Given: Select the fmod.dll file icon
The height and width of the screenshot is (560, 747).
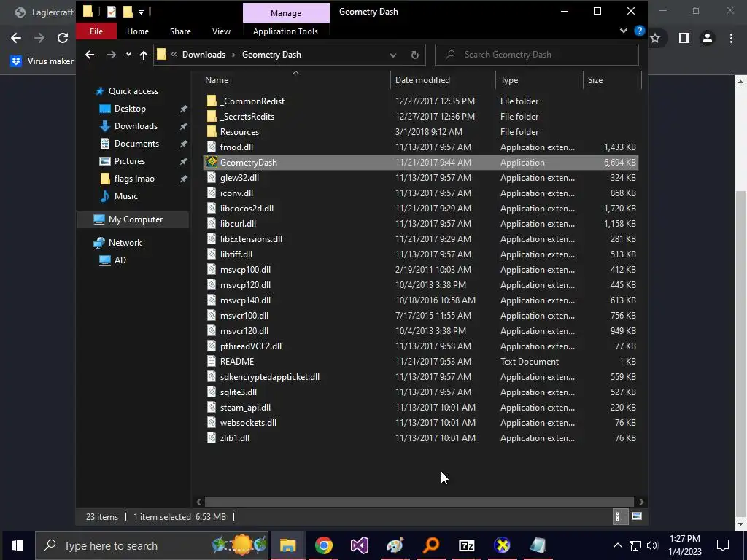Looking at the screenshot, I should coord(212,147).
